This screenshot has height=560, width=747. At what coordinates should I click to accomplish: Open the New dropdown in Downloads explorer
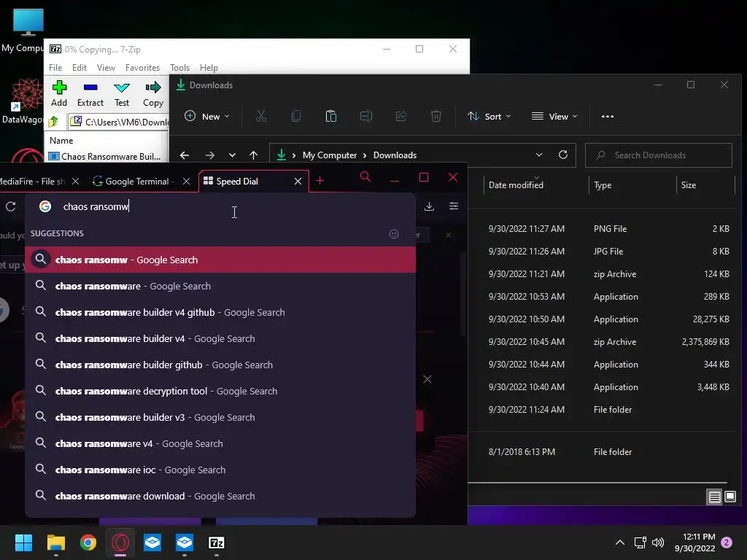(x=207, y=116)
